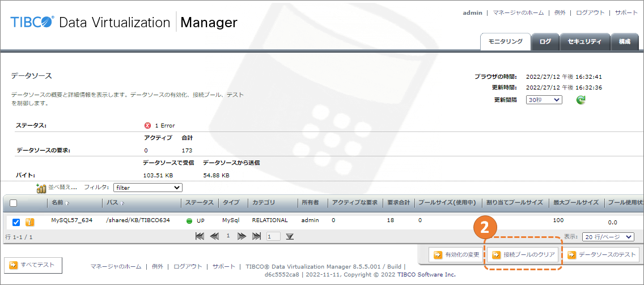Click the アクティブな要求 column header
Image resolution: width=644 pixels, height=285 pixels.
pyautogui.click(x=355, y=203)
